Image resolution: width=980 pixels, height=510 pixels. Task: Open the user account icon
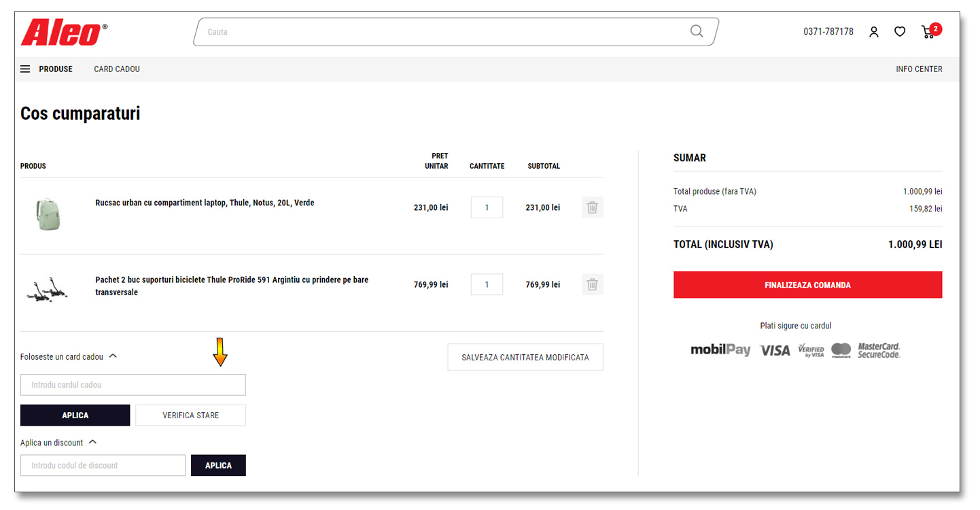[874, 32]
